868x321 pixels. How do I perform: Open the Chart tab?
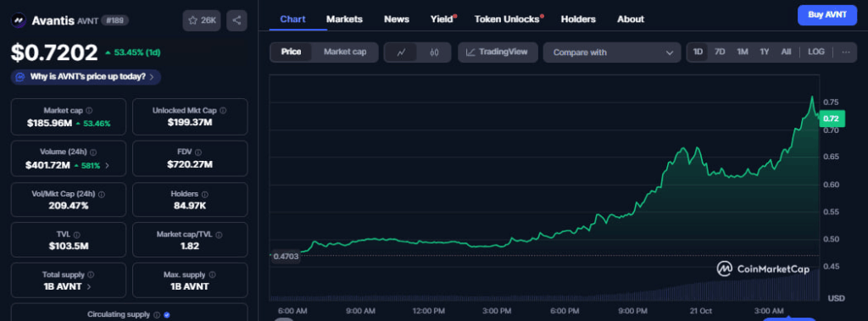[292, 19]
